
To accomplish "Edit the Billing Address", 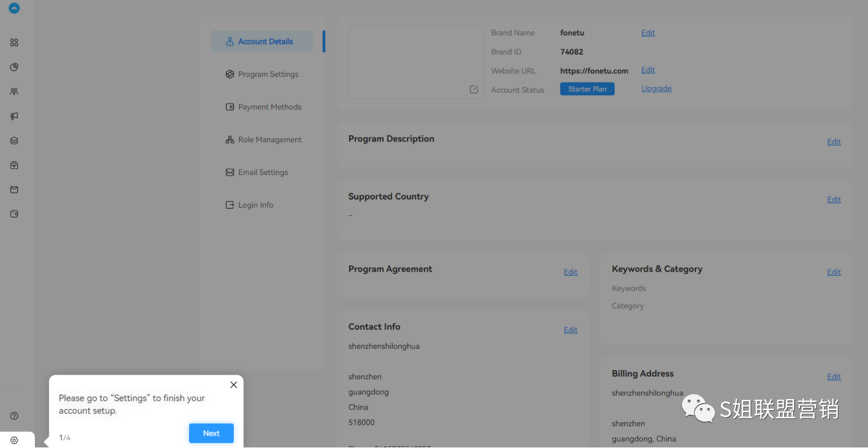I will click(x=834, y=376).
